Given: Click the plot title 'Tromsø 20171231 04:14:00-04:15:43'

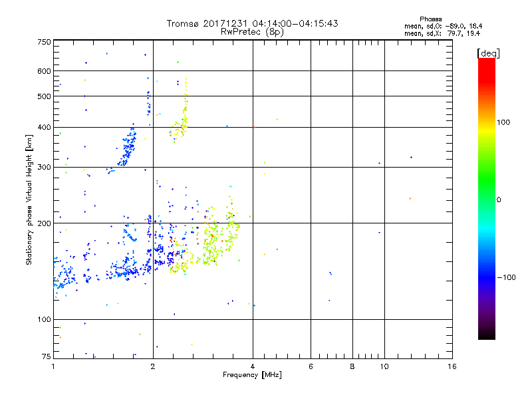Looking at the screenshot, I should point(252,23).
